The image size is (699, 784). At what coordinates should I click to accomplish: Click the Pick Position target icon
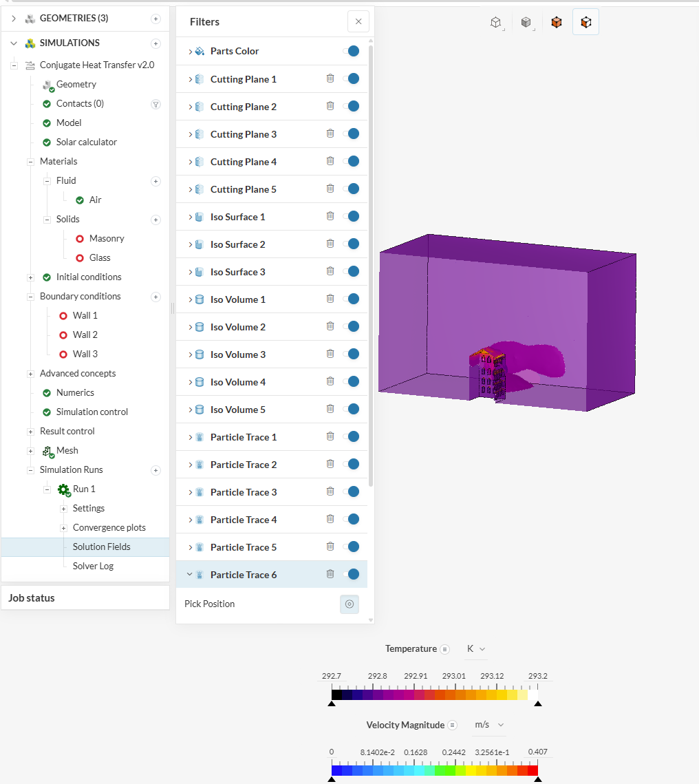point(349,604)
